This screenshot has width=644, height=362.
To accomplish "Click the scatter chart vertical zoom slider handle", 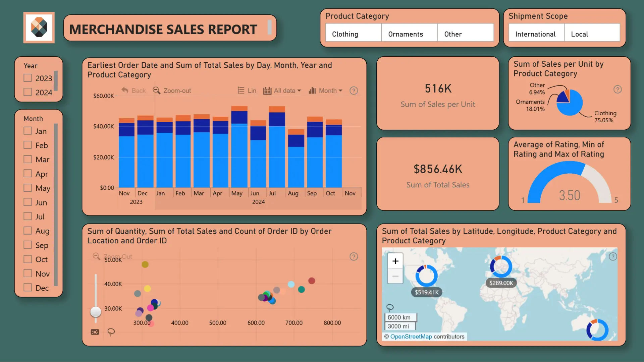I will tap(96, 312).
